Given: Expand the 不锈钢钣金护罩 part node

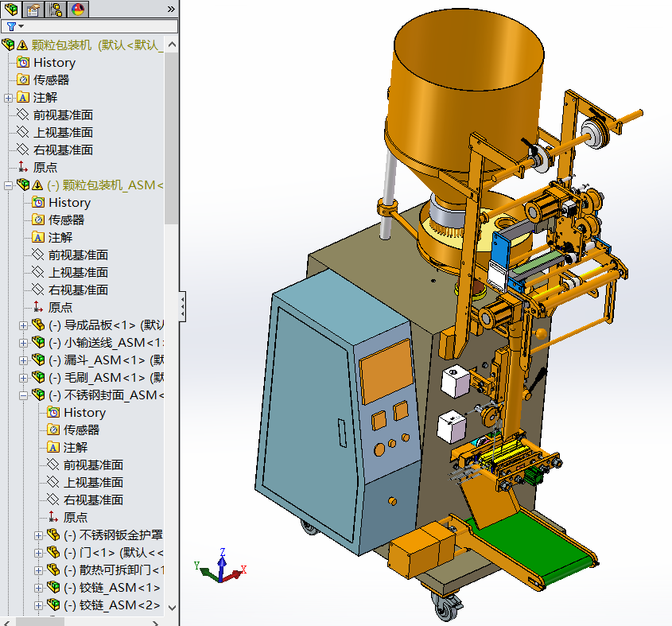Looking at the screenshot, I should [x=39, y=535].
